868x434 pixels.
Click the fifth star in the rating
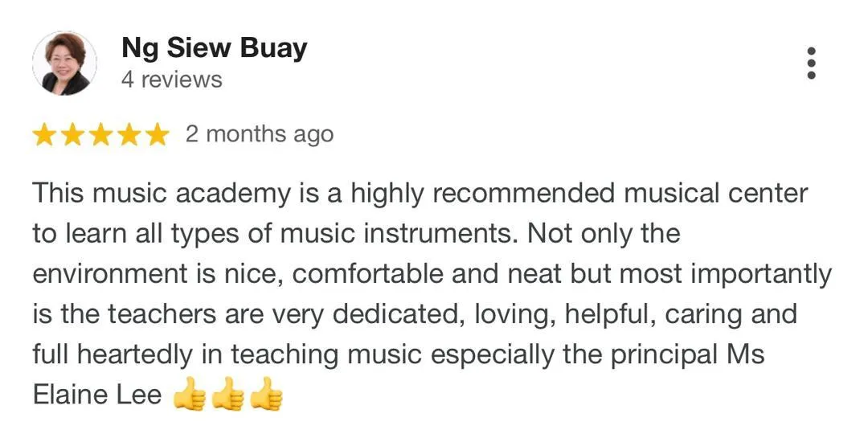pos(158,135)
